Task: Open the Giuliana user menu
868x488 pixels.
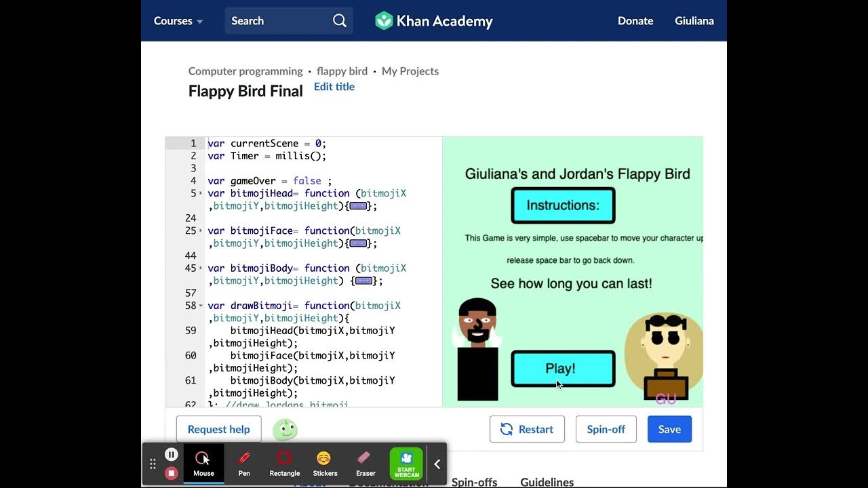Action: point(694,21)
